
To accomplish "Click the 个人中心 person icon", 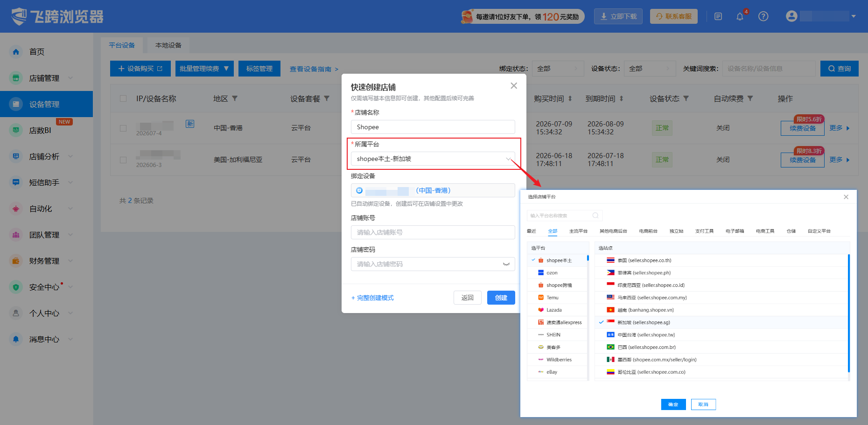I will [16, 313].
